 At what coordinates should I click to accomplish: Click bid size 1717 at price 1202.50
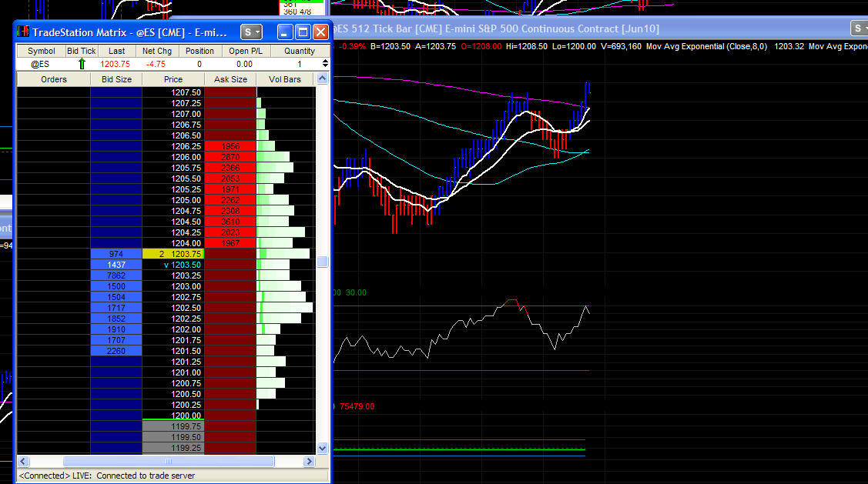pyautogui.click(x=116, y=308)
